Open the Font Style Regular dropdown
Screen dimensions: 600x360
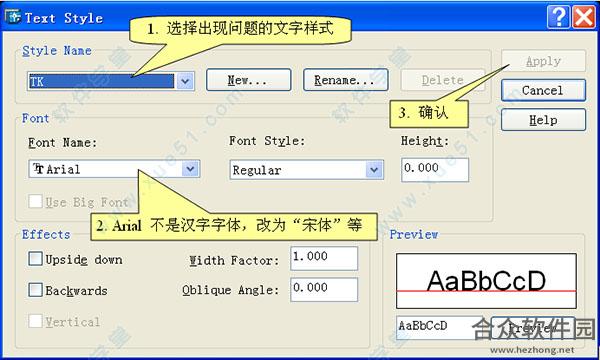(x=374, y=169)
